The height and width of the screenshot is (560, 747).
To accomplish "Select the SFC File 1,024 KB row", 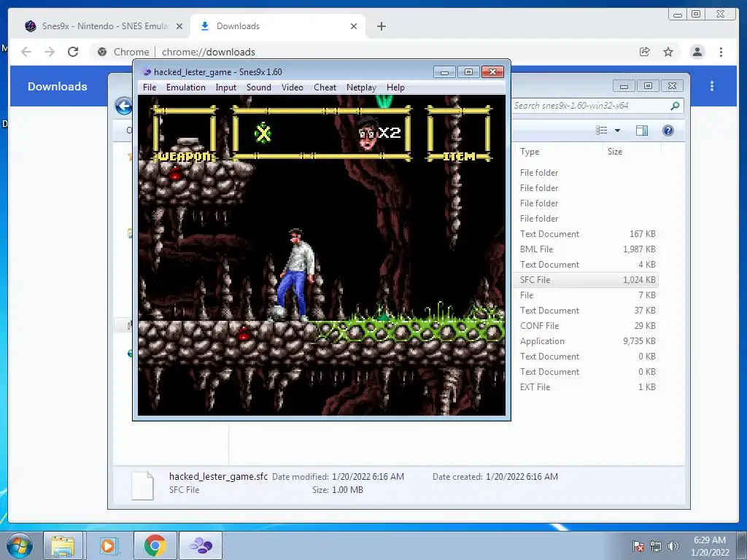I will (587, 280).
